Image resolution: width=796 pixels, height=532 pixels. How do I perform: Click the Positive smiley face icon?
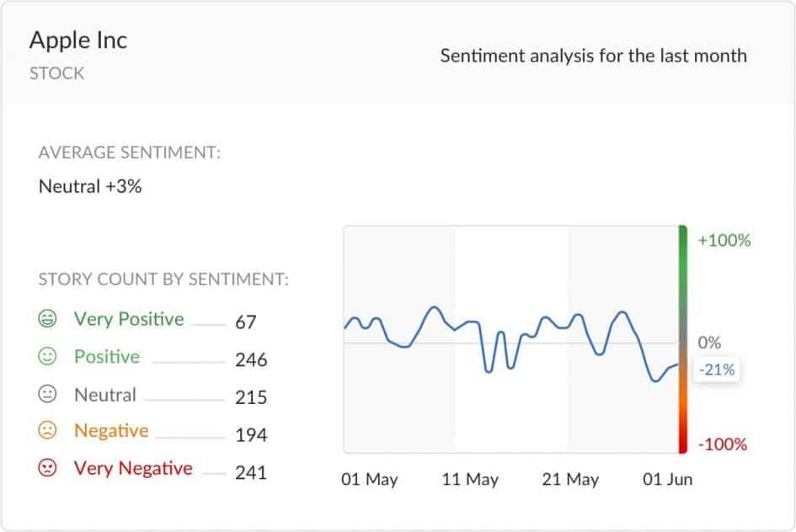47,356
